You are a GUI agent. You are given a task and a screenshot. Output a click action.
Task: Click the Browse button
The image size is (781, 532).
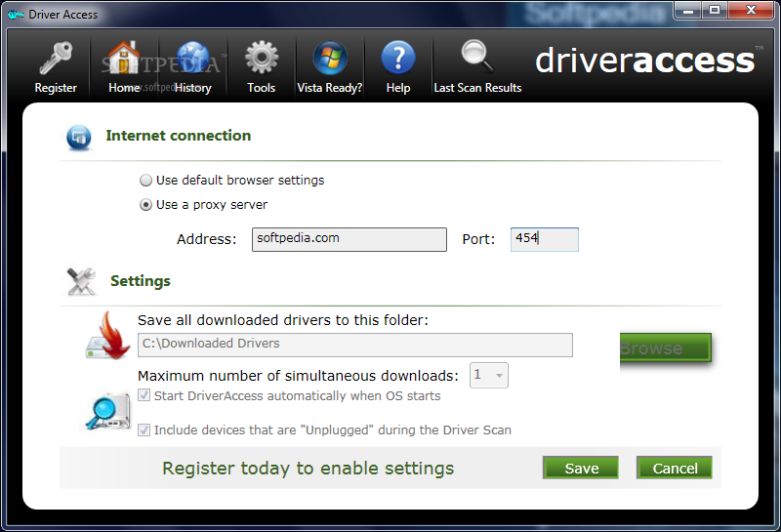666,348
